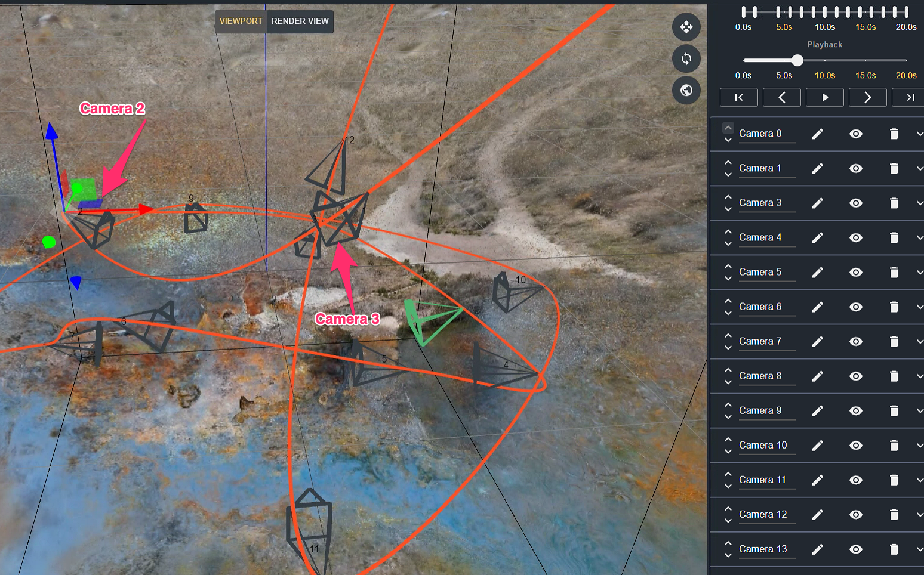Toggle the world/globe coordinates icon

pyautogui.click(x=686, y=90)
